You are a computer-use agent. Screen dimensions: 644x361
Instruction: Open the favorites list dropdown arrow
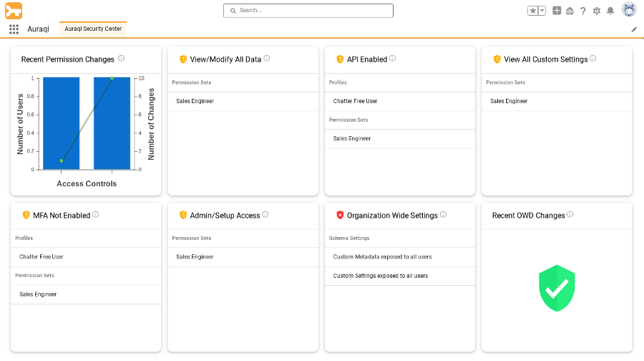(x=542, y=11)
